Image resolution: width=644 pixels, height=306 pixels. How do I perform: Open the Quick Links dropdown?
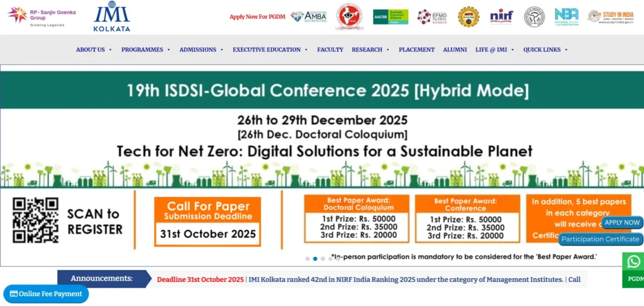click(x=545, y=50)
